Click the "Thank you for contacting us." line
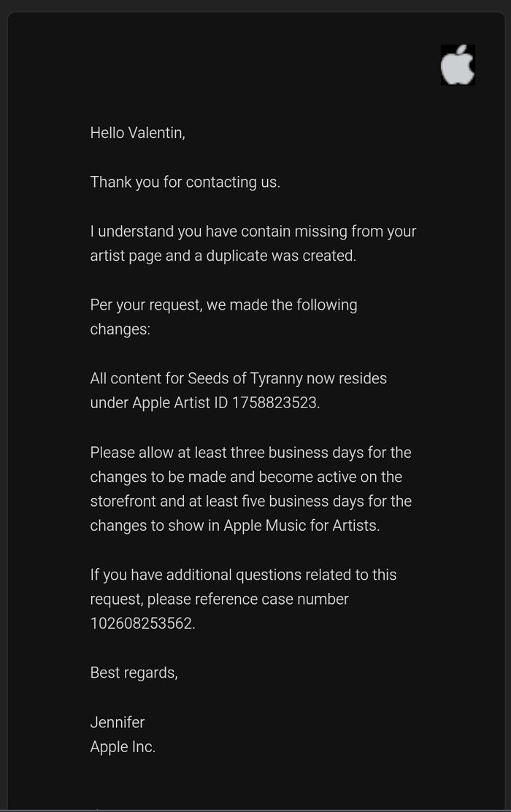The height and width of the screenshot is (812, 511). pos(185,183)
